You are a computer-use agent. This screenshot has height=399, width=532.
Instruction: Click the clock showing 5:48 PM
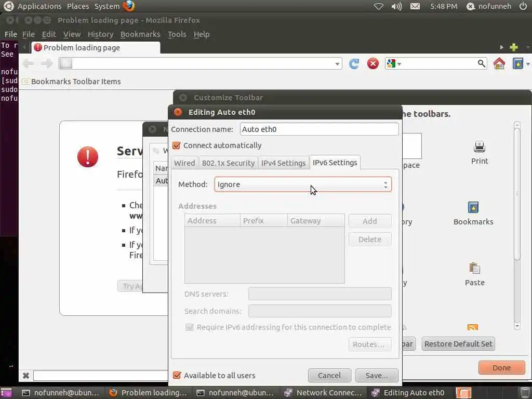(x=444, y=6)
